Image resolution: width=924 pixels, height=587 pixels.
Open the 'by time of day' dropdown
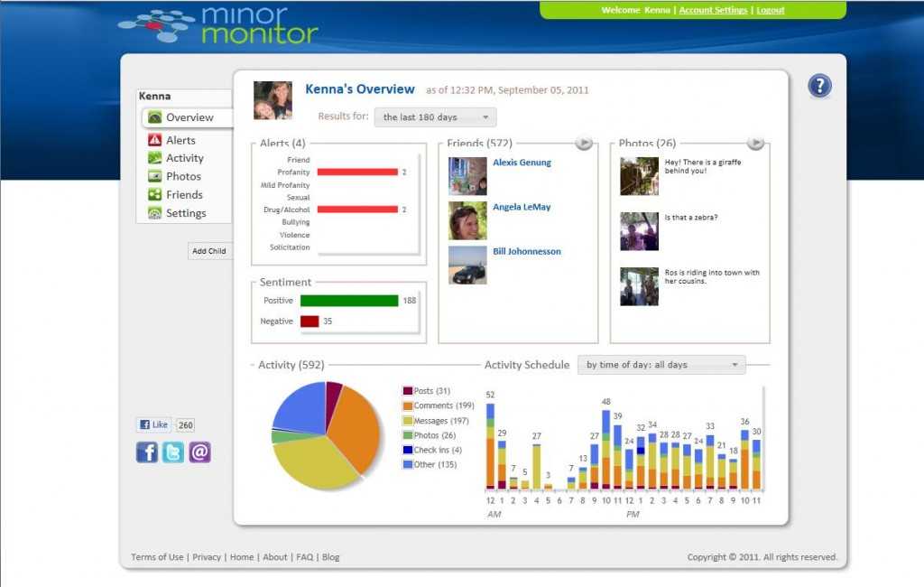pyautogui.click(x=661, y=365)
